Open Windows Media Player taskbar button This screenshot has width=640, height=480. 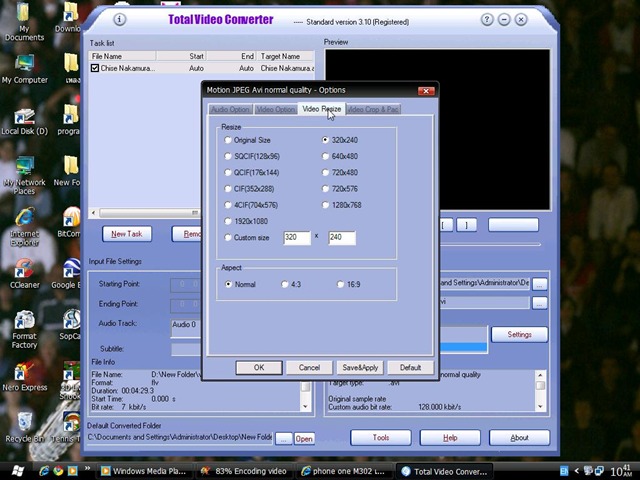point(144,471)
